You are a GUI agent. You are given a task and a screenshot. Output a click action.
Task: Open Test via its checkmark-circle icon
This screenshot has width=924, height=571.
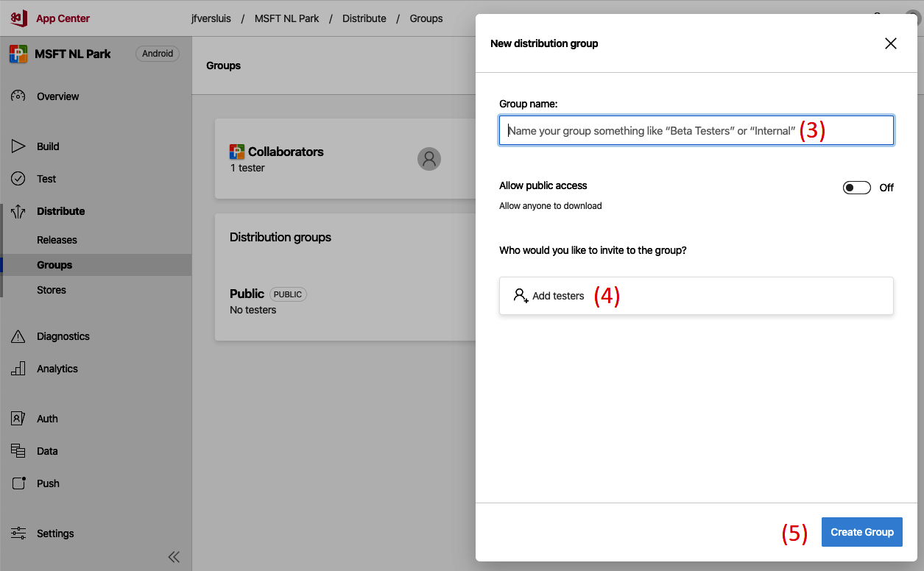(18, 179)
